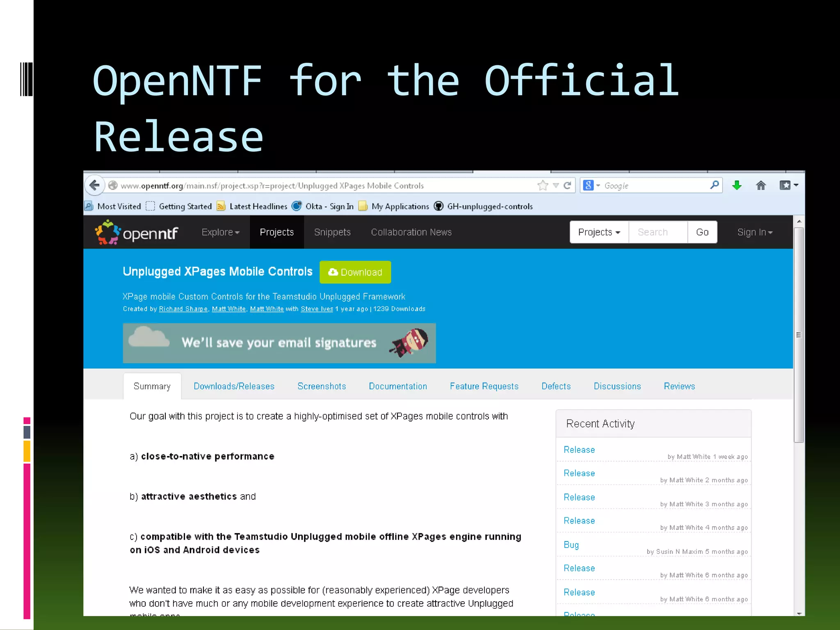Viewport: 840px width, 630px height.
Task: Click the Unplugged XPages Mobile Controls heading
Action: (x=217, y=272)
